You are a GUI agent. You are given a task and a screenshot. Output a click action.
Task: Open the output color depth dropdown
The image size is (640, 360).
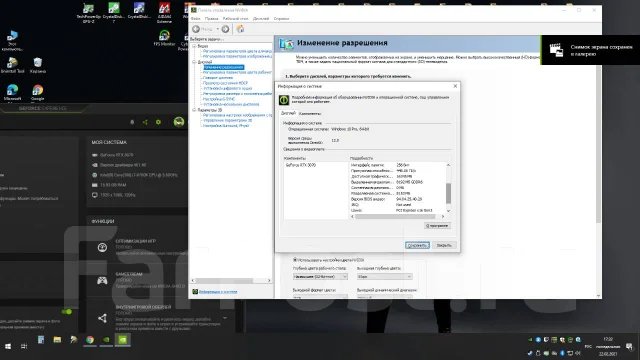384,277
